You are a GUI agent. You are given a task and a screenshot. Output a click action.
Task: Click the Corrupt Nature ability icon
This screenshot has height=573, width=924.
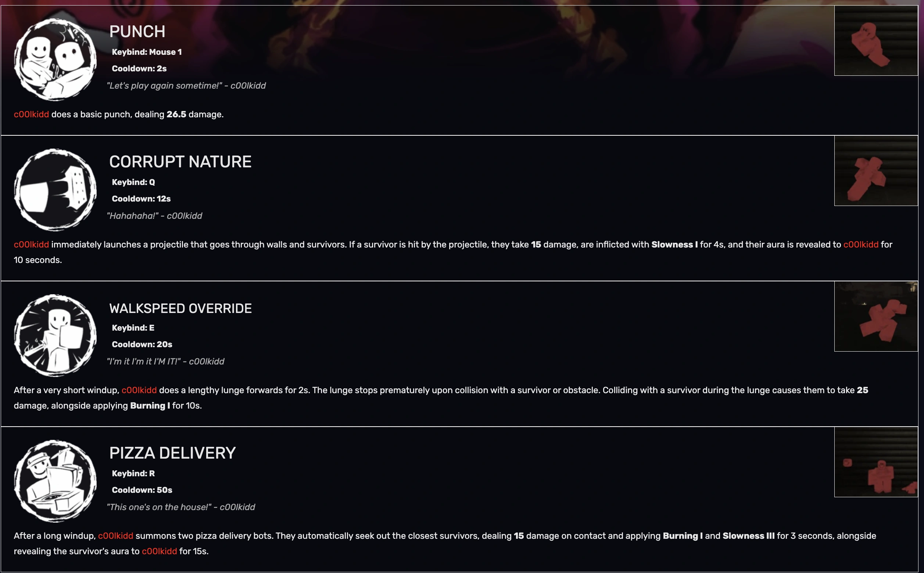55,190
